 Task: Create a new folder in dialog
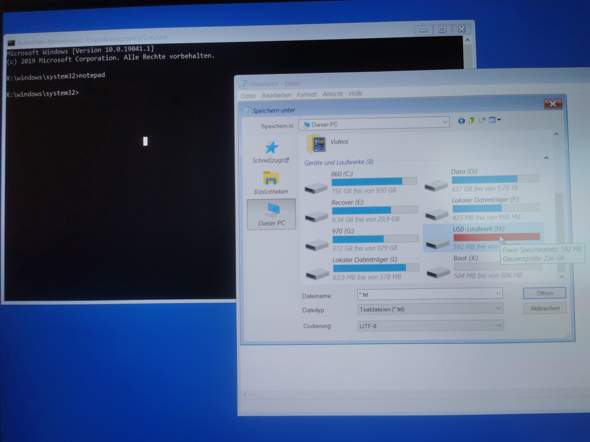(x=482, y=120)
